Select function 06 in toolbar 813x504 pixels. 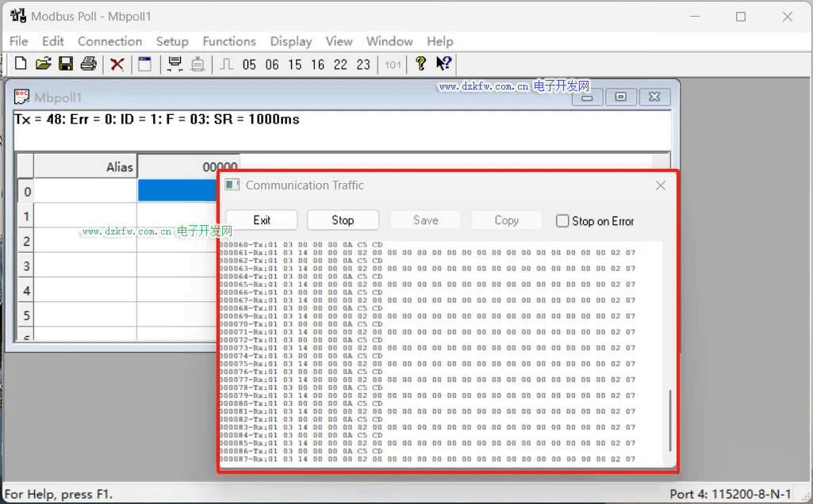(x=272, y=64)
